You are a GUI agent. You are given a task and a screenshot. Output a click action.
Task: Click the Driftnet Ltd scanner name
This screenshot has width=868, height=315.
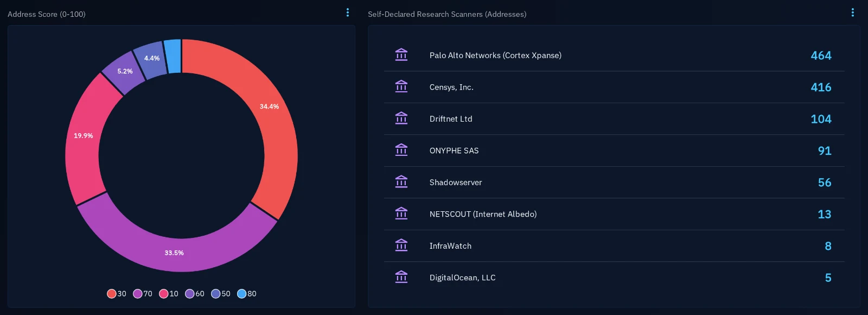click(451, 119)
